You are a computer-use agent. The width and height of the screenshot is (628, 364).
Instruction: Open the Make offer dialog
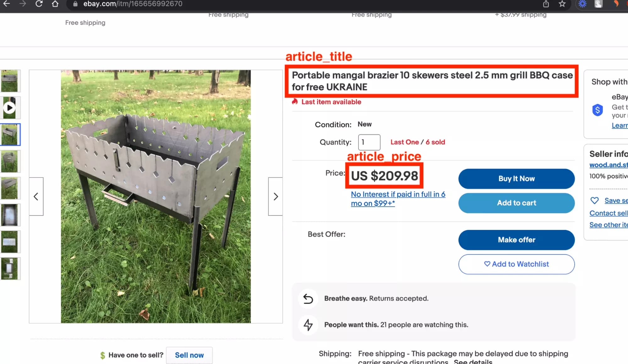tap(516, 240)
